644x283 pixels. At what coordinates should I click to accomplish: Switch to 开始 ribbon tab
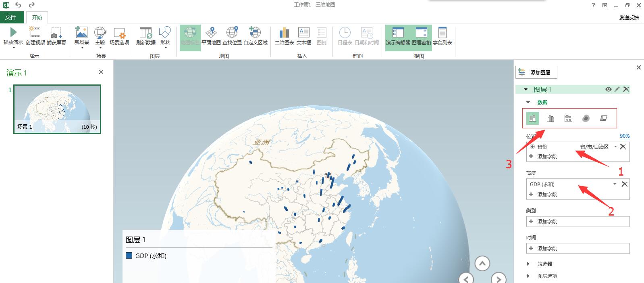click(x=37, y=17)
